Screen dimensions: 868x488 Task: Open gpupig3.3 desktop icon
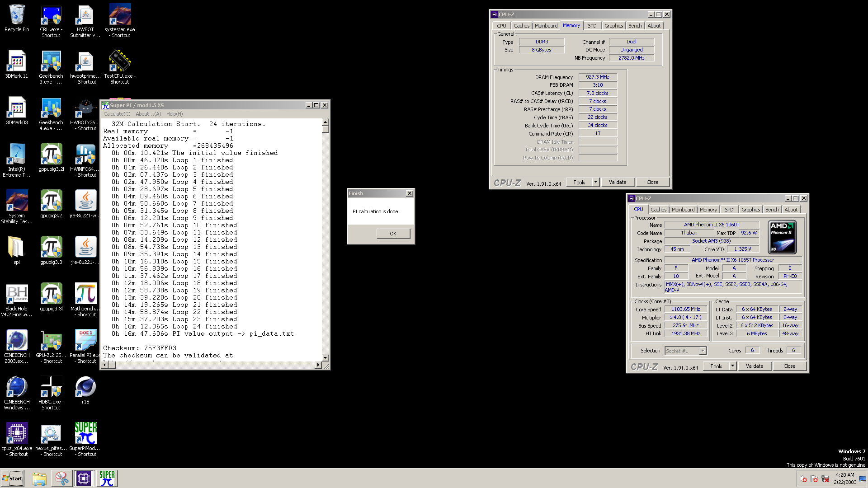tap(51, 251)
